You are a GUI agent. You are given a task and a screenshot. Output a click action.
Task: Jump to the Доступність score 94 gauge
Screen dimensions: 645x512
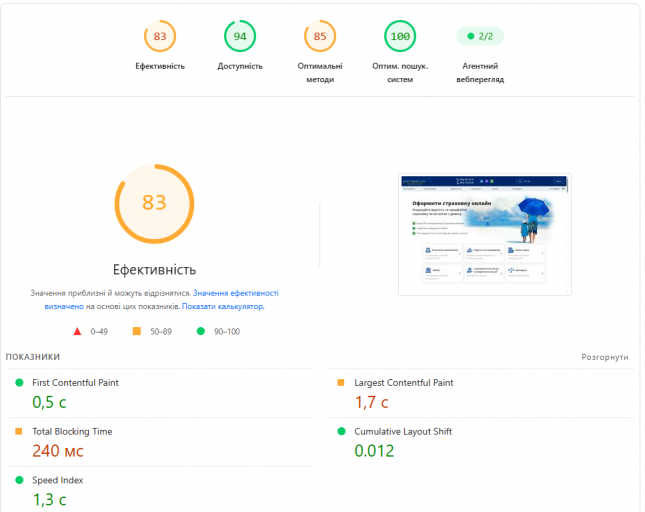pos(240,36)
